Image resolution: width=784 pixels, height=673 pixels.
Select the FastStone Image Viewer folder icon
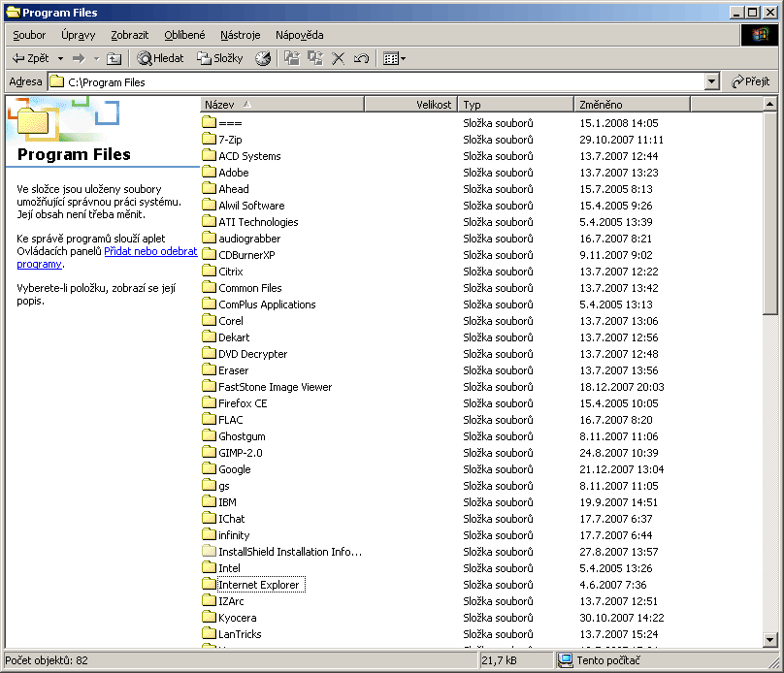[209, 386]
